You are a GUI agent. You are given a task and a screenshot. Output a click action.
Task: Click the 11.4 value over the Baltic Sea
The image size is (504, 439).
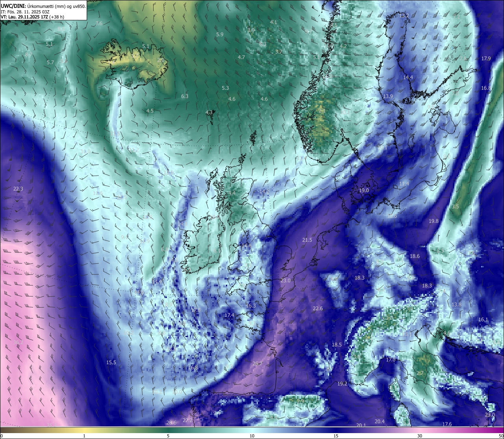coord(404,184)
